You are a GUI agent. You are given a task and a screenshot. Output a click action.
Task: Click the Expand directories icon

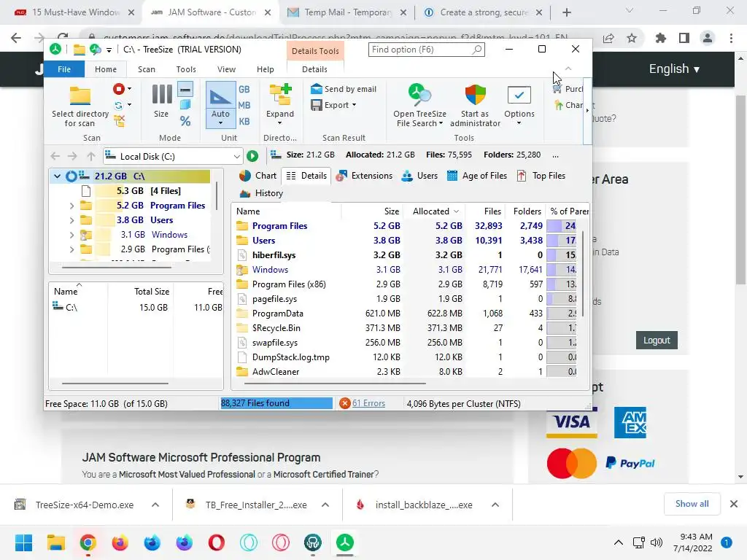pos(280,94)
